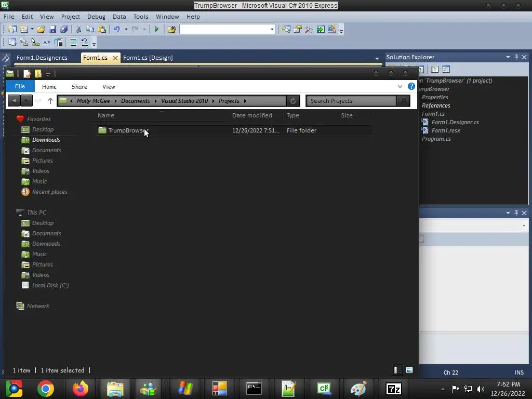Switch to the Form1.Designer.cs tab
The image size is (532, 399).
point(42,58)
